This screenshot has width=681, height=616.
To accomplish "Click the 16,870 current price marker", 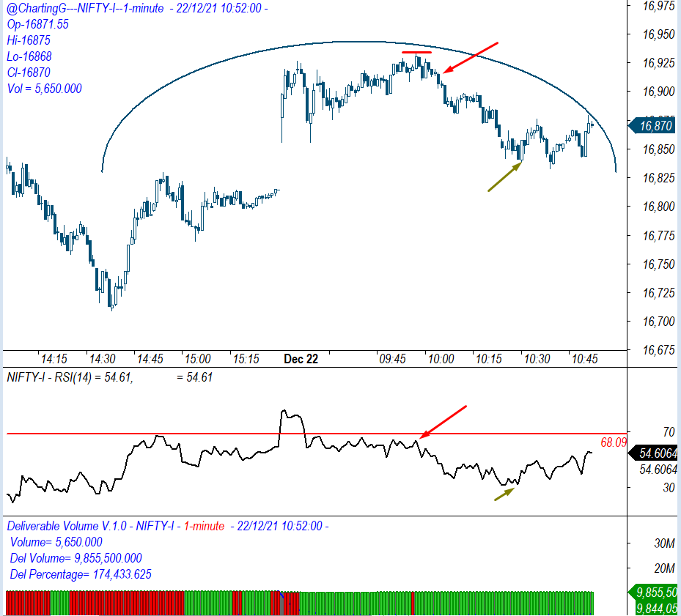I will 653,126.
